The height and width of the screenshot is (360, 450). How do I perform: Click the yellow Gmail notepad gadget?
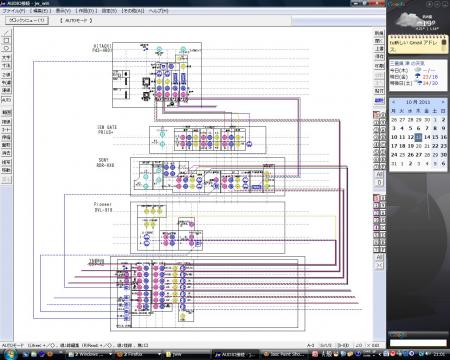click(x=418, y=44)
